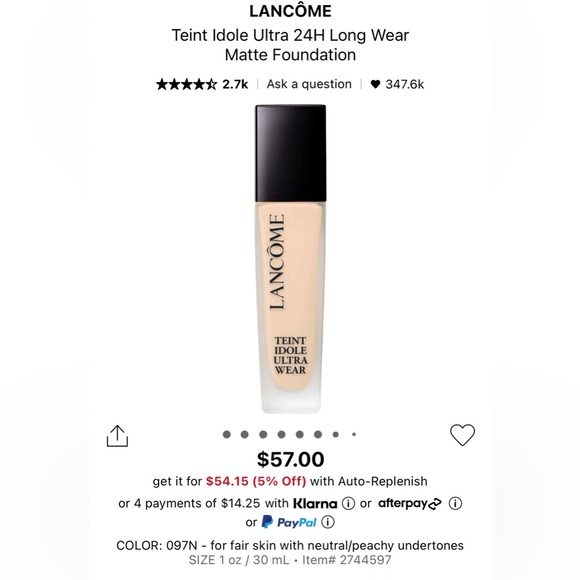This screenshot has height=580, width=580.
Task: Click the PayPal logo
Action: tap(289, 522)
